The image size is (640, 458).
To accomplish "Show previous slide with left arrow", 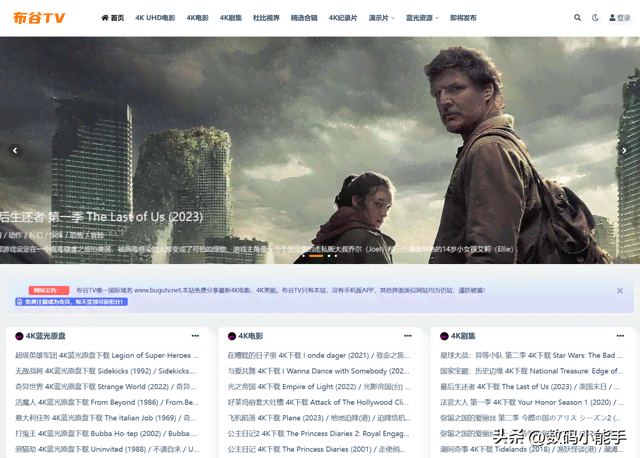I will click(x=15, y=150).
